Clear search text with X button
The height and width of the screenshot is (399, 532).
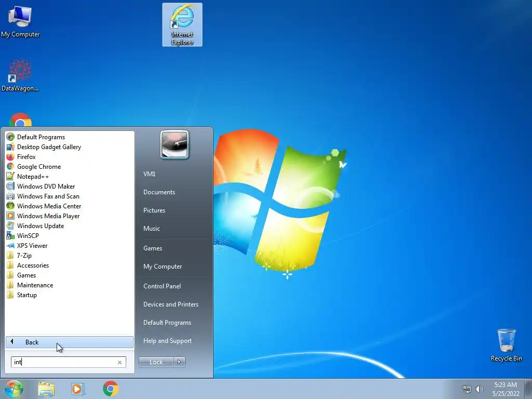119,362
